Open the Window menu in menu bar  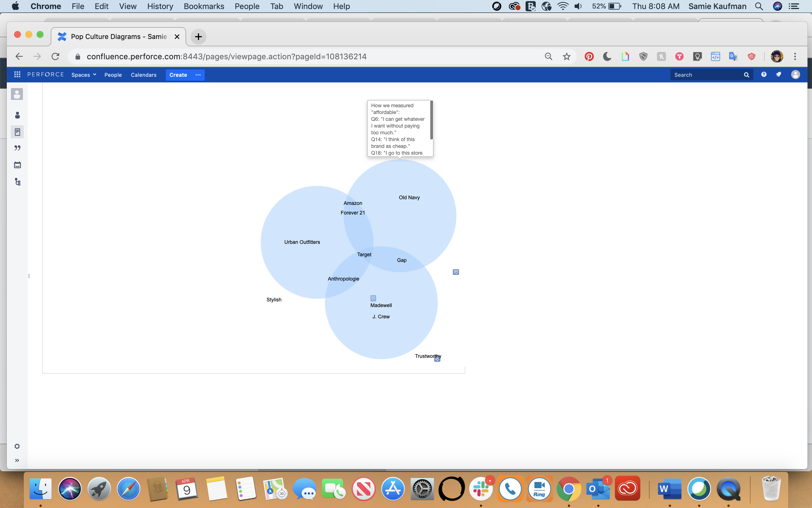[x=308, y=6]
